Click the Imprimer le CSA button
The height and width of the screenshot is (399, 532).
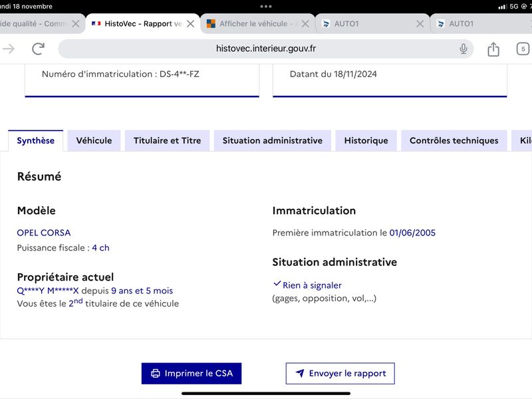pyautogui.click(x=192, y=374)
